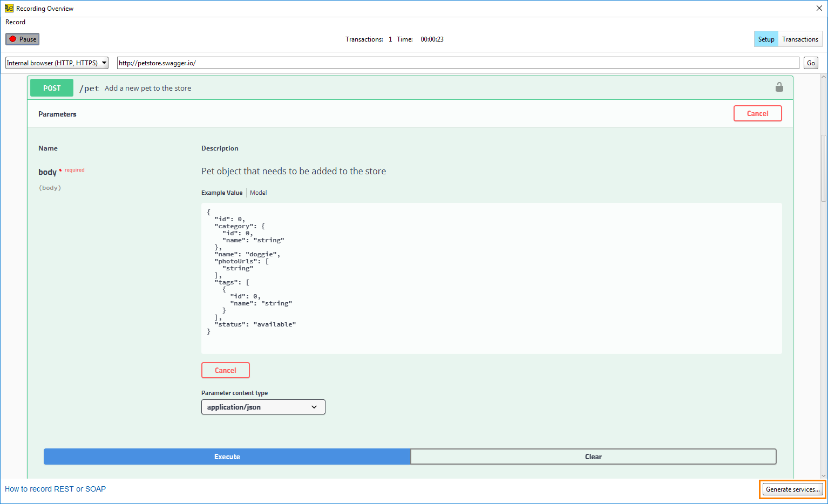Open the Record menu
This screenshot has width=828, height=504.
coord(15,22)
